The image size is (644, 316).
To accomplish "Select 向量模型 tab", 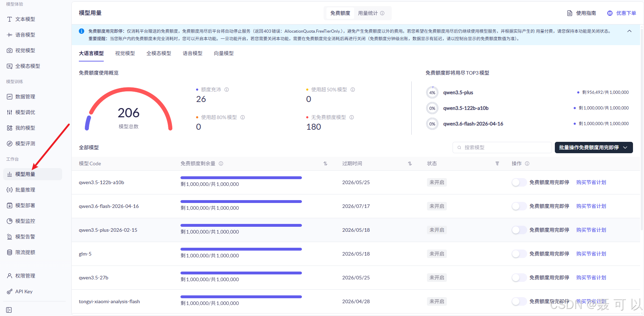I will (x=224, y=53).
